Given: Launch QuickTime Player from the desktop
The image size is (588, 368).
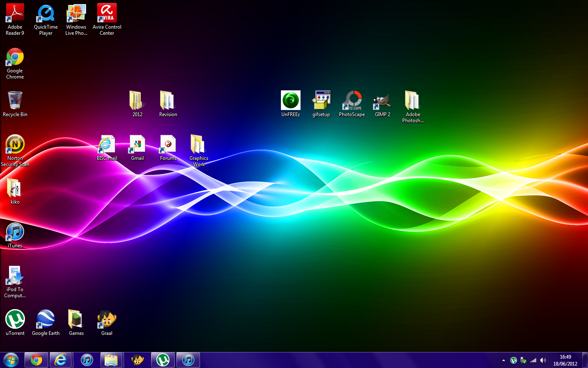Looking at the screenshot, I should point(46,13).
